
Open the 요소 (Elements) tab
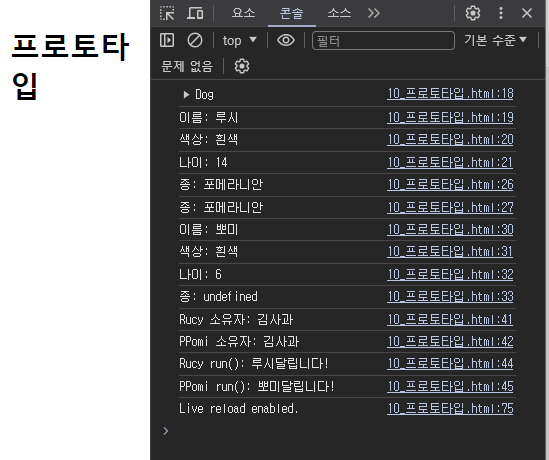coord(243,13)
